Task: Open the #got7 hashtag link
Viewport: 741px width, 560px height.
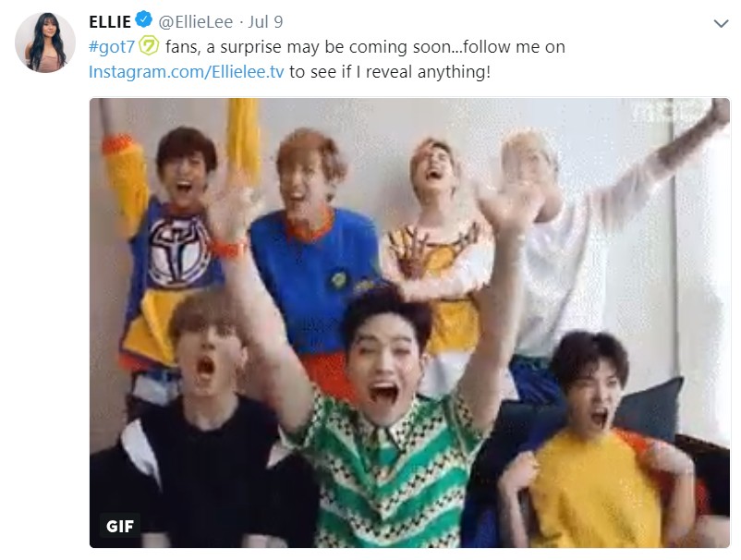Action: (112, 47)
